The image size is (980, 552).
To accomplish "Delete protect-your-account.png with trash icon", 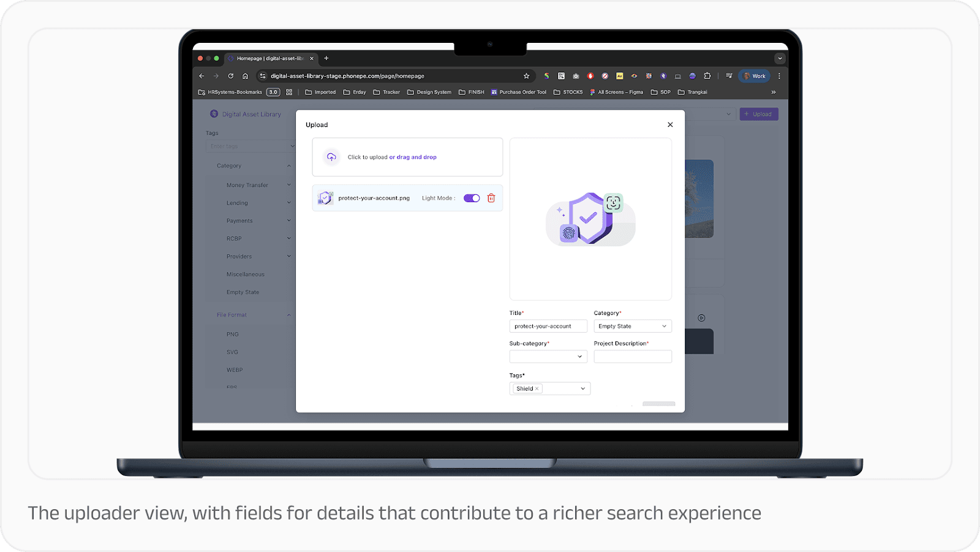I will coord(491,198).
